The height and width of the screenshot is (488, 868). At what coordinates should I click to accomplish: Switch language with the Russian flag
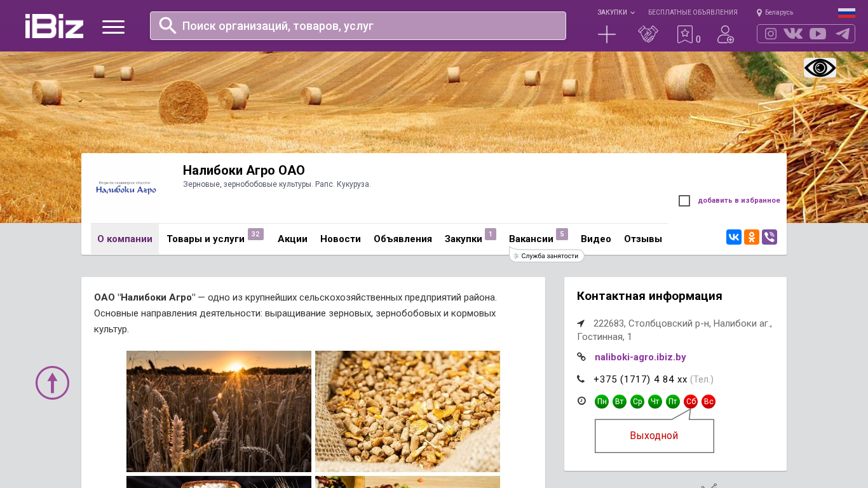point(846,13)
